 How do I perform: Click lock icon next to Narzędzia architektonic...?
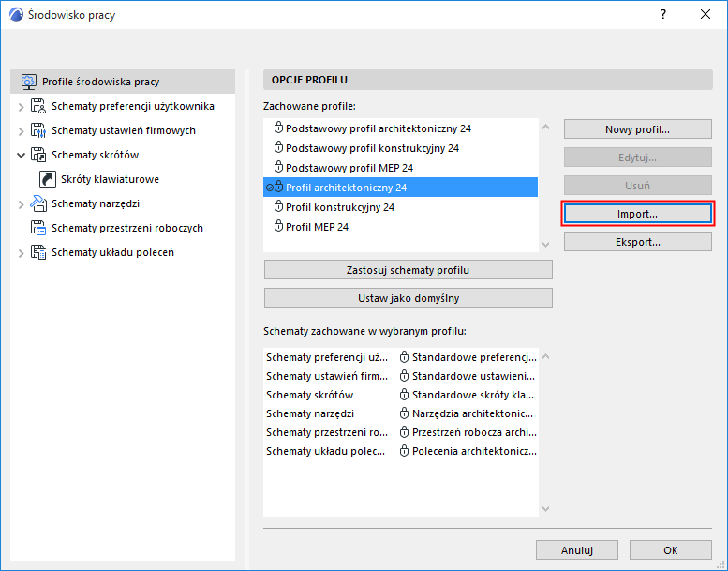[x=405, y=413]
